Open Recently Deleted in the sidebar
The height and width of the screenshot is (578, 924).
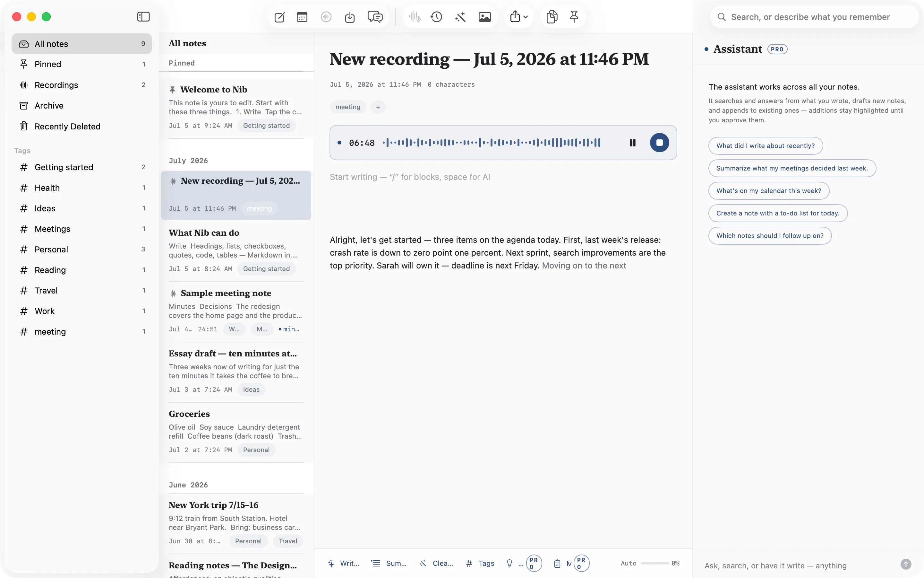point(82,126)
